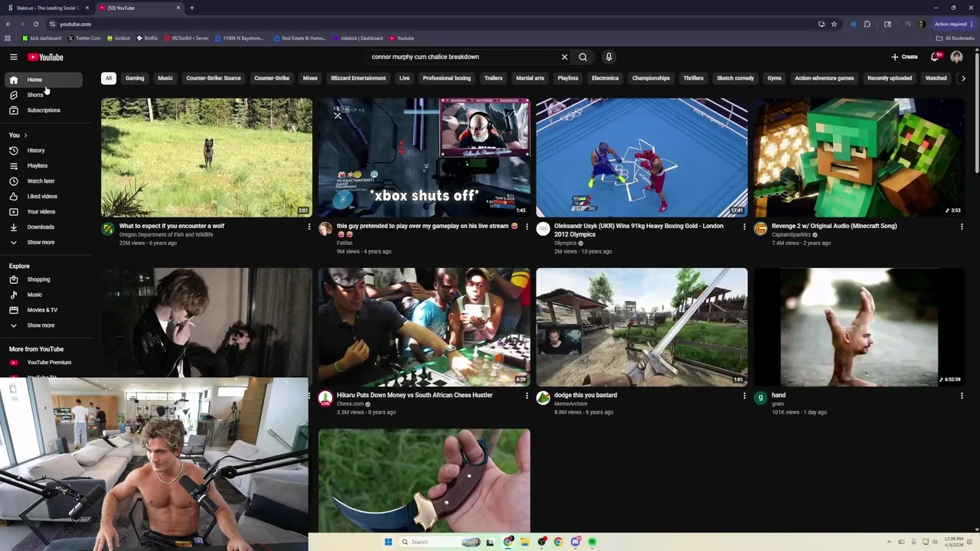Screen dimensions: 980x551
Task: Open the YouTube account avatar menu
Action: click(956, 57)
